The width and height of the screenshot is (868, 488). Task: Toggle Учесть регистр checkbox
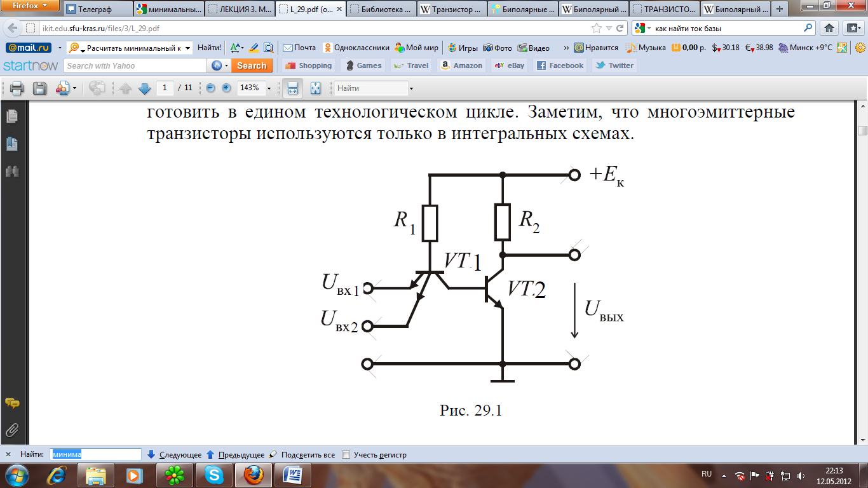[346, 454]
